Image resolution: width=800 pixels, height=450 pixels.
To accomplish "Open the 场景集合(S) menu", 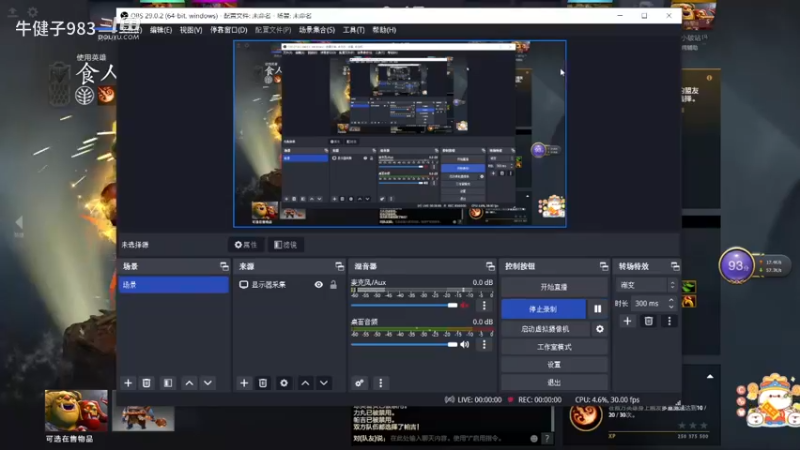I will 317,30.
